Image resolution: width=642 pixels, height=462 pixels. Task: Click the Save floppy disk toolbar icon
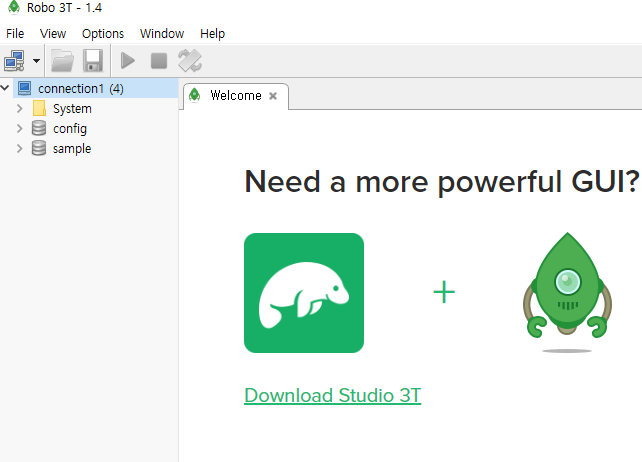(93, 61)
